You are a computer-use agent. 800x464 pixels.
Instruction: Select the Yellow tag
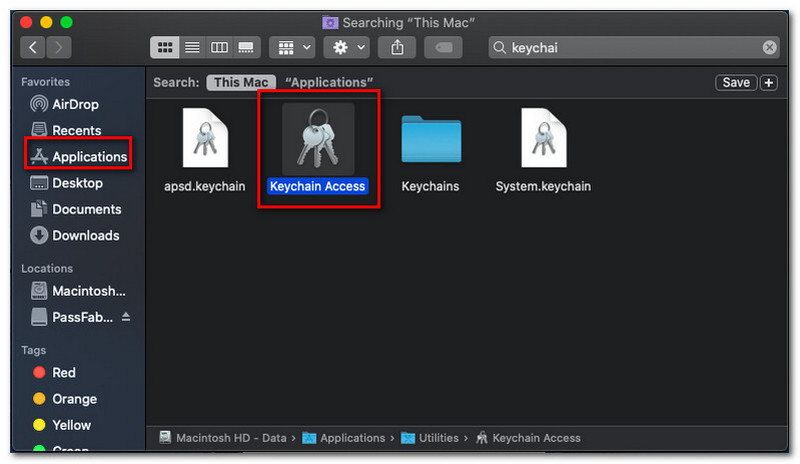coord(71,425)
